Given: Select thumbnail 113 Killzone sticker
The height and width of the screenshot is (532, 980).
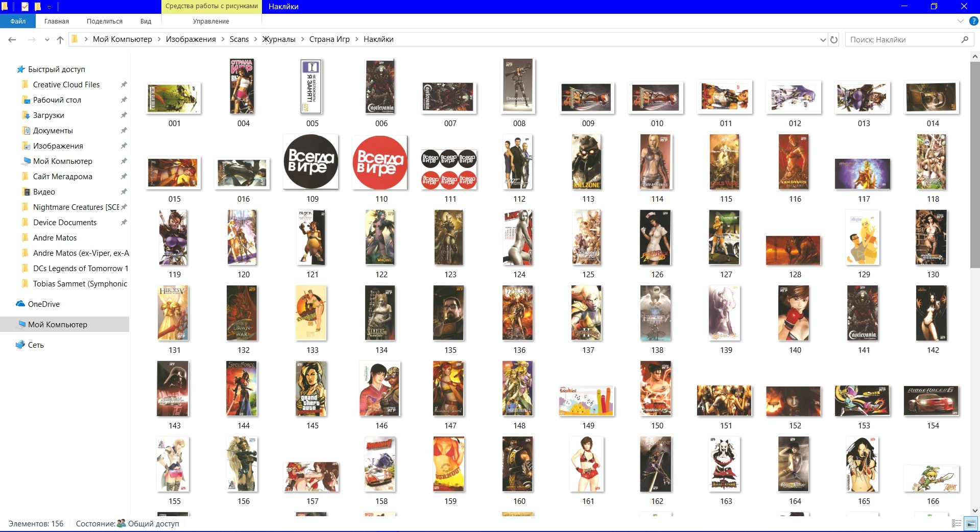Looking at the screenshot, I should [x=587, y=162].
